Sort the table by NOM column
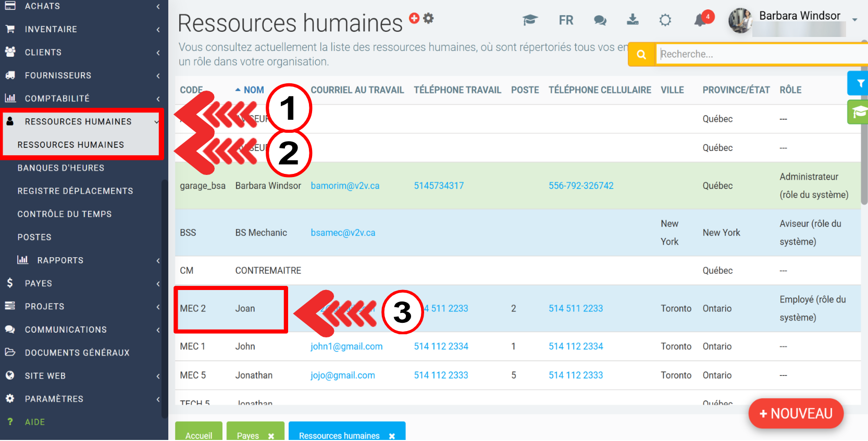 click(x=254, y=90)
